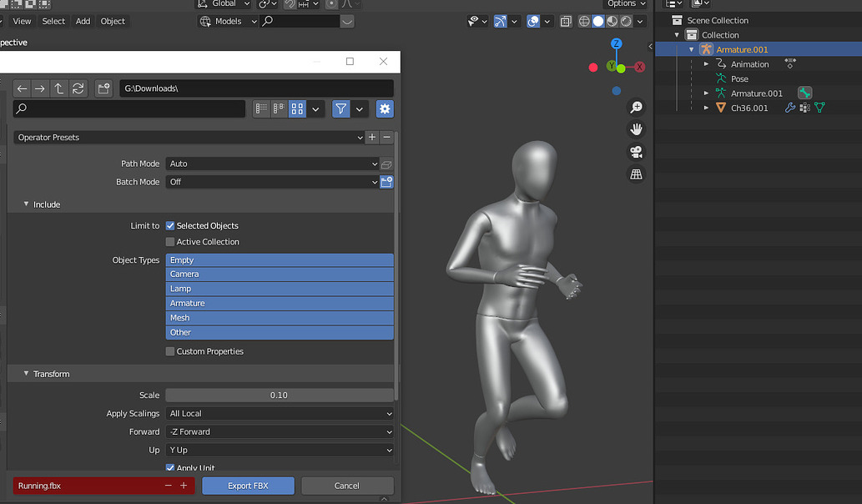Image resolution: width=862 pixels, height=504 pixels.
Task: Click the Animation keyframe data icon
Action: 790,63
